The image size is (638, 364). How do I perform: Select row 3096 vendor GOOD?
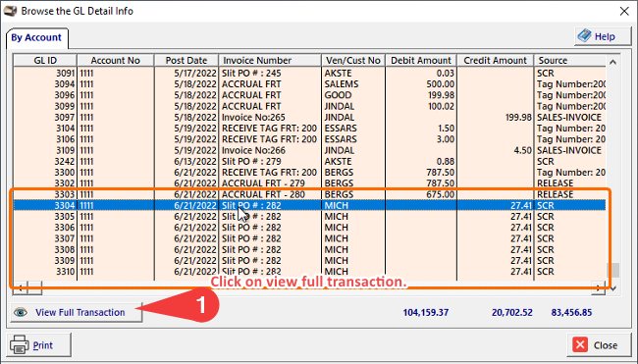309,95
